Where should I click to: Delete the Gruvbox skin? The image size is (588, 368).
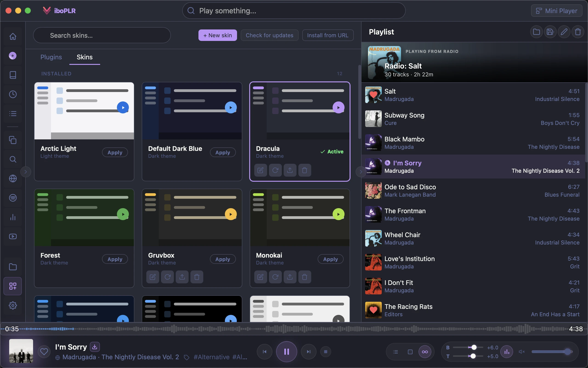(x=197, y=277)
